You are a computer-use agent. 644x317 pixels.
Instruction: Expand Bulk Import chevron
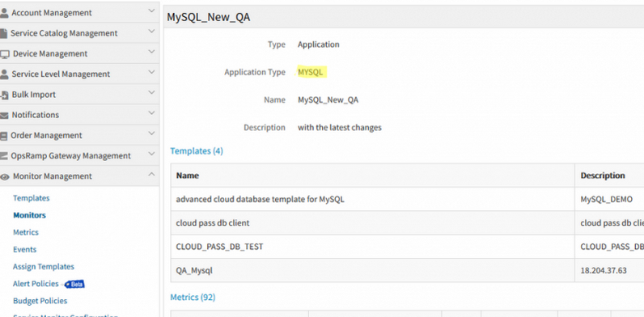pos(151,93)
